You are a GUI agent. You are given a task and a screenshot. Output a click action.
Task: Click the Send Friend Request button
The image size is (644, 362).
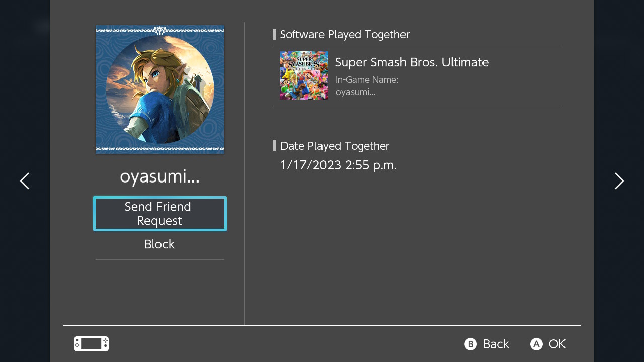[160, 214]
